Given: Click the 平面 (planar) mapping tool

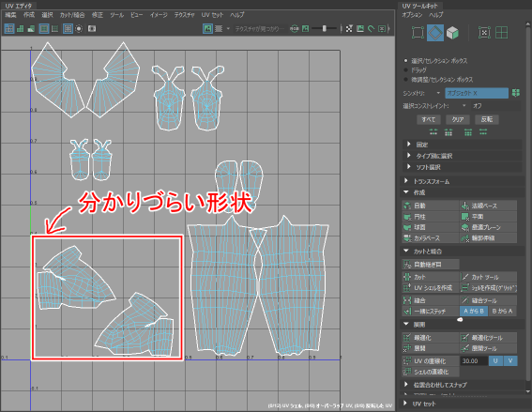Looking at the screenshot, I should coord(488,216).
